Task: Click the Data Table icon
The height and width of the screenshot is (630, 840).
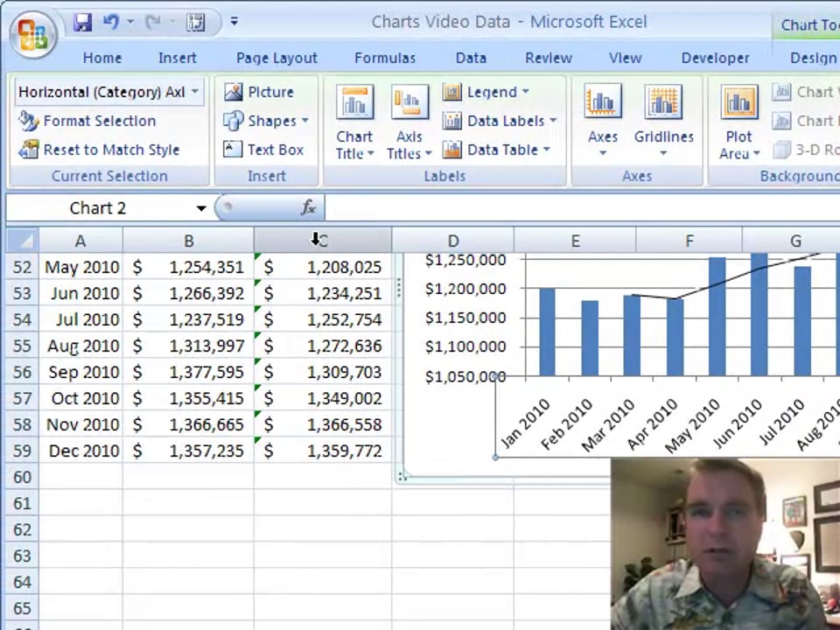Action: pos(451,150)
